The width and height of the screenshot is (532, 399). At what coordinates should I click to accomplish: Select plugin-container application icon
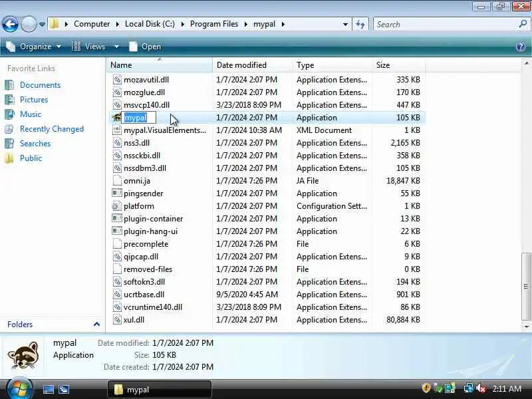coord(117,219)
